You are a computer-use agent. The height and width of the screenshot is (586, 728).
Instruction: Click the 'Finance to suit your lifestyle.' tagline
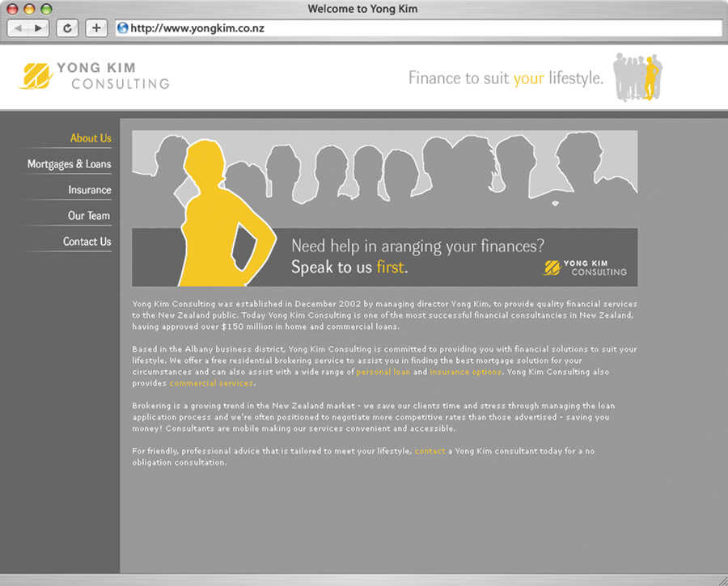pyautogui.click(x=506, y=78)
